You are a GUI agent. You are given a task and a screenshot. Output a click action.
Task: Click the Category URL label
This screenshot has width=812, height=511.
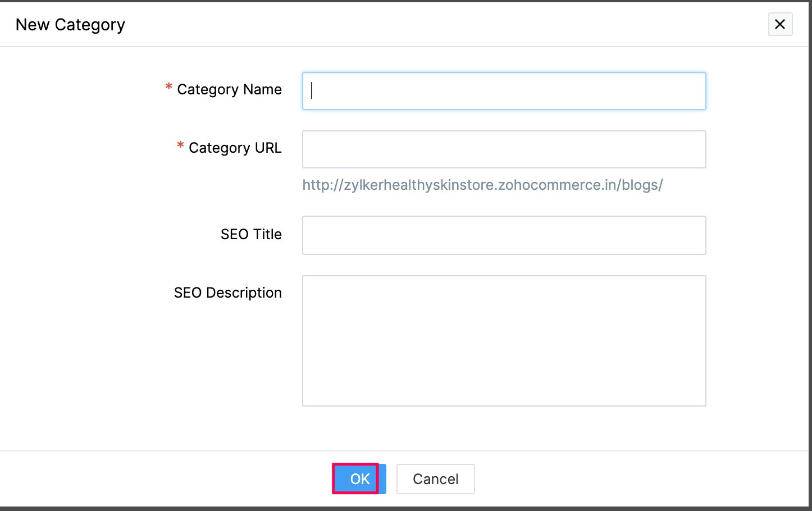click(x=235, y=148)
